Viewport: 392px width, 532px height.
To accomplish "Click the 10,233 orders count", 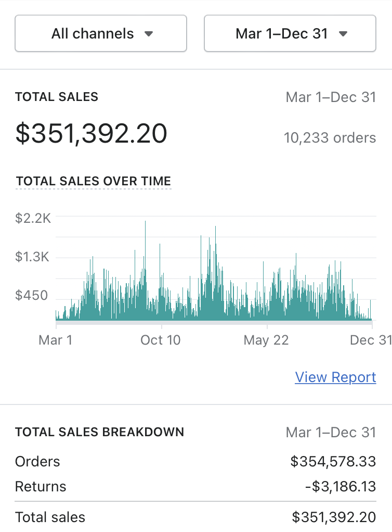I will (x=330, y=138).
